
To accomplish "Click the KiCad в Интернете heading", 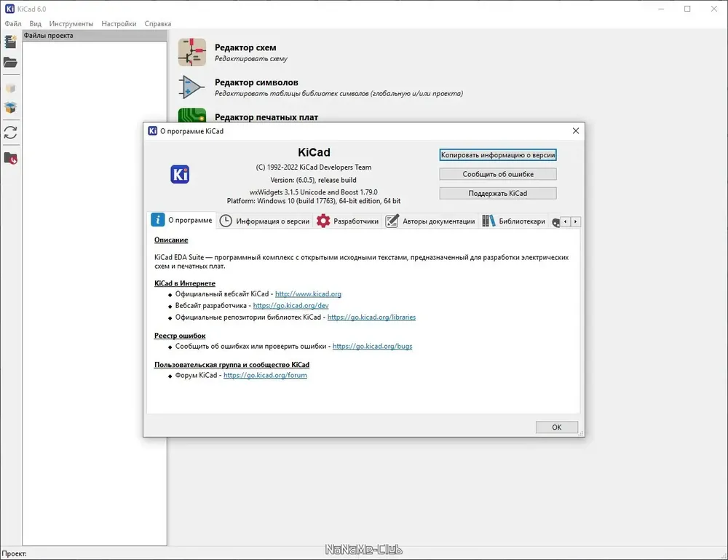I will (185, 283).
